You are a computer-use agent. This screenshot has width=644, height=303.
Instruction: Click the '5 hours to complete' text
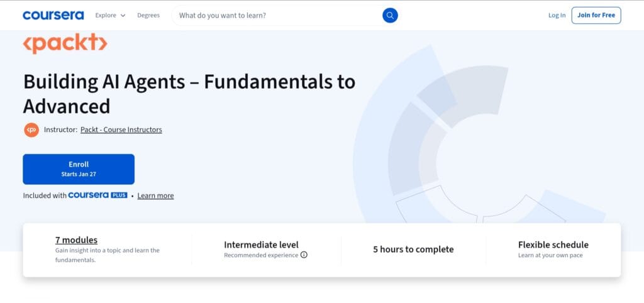click(x=413, y=250)
